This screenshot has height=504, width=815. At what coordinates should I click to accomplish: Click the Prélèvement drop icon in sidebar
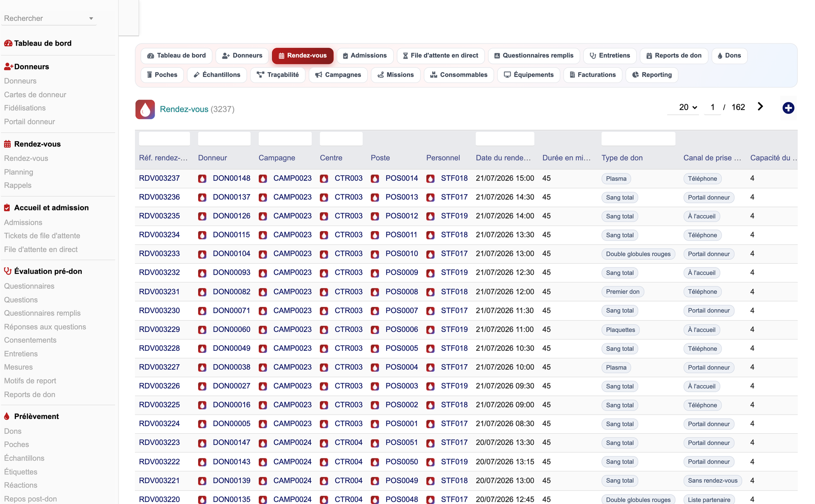[x=7, y=417]
